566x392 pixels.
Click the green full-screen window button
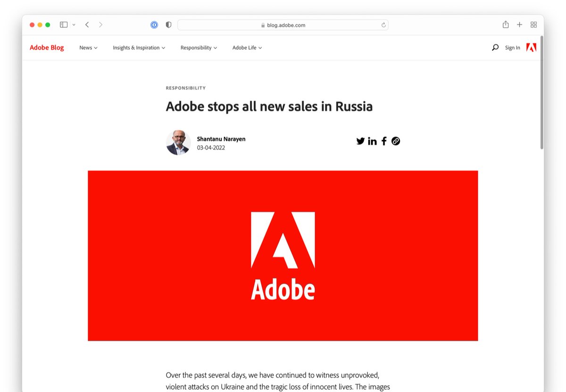coord(48,25)
